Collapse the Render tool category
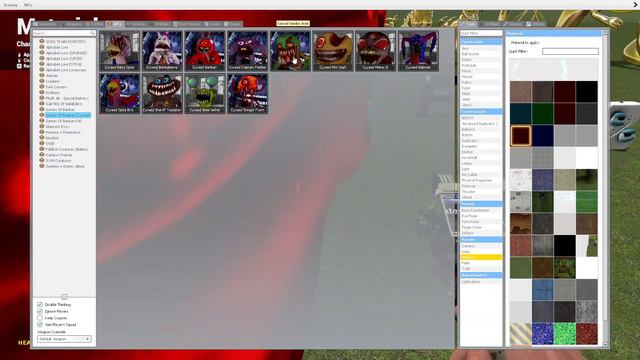 [x=481, y=240]
